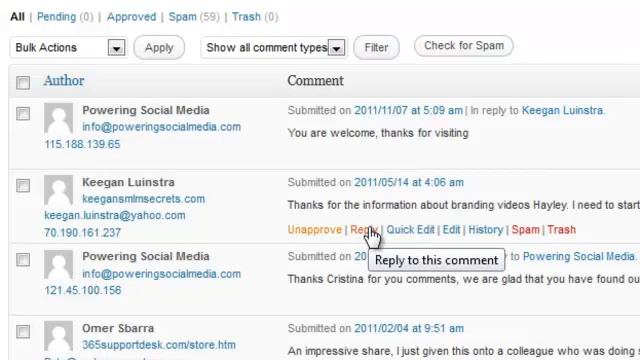Open the Trash comments view
This screenshot has height=360, width=640.
[246, 17]
